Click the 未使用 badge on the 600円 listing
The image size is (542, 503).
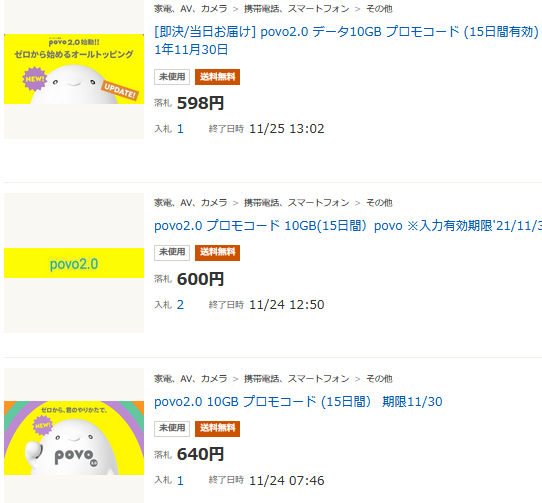tap(172, 252)
